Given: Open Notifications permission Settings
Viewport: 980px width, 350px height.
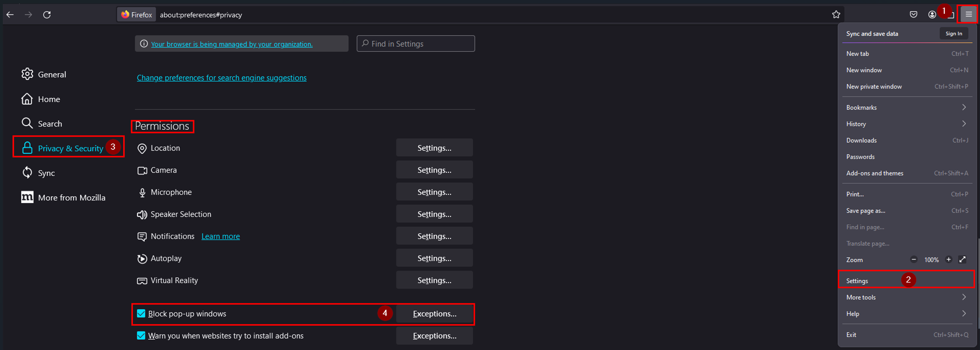Looking at the screenshot, I should (x=434, y=236).
